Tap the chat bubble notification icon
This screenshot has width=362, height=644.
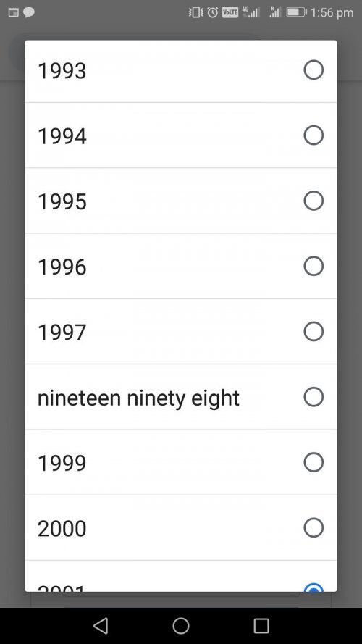click(x=29, y=12)
